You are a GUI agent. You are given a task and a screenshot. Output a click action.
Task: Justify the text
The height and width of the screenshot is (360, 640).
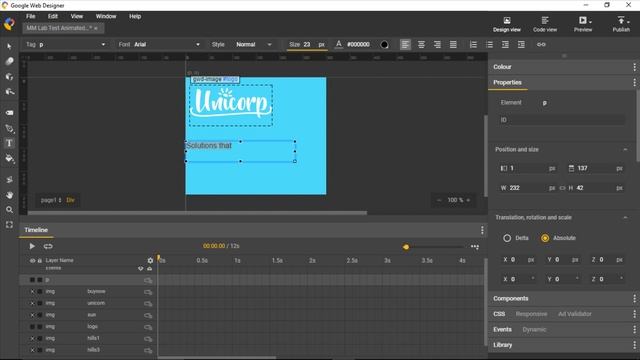453,44
